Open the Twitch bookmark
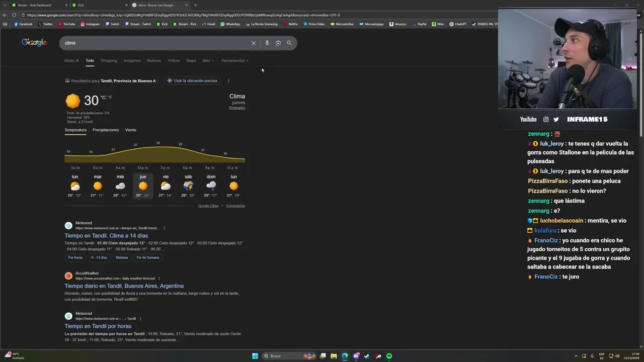The image size is (644, 362). point(112,24)
